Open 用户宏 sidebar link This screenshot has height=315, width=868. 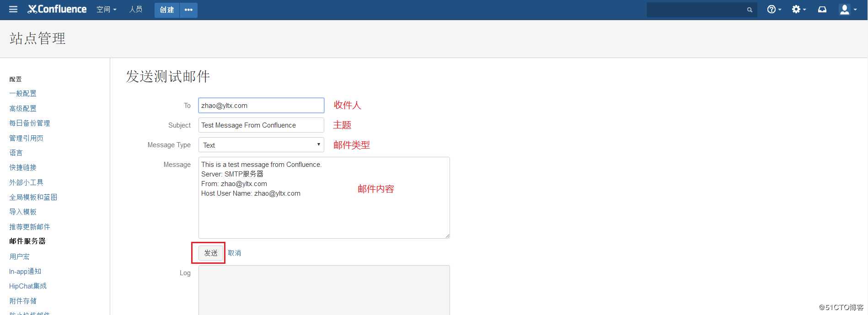tap(19, 256)
